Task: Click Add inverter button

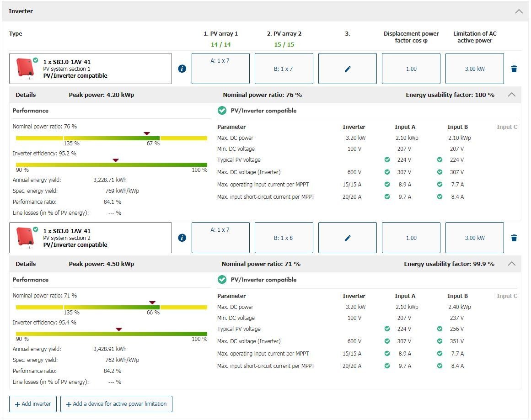Action: pos(32,404)
